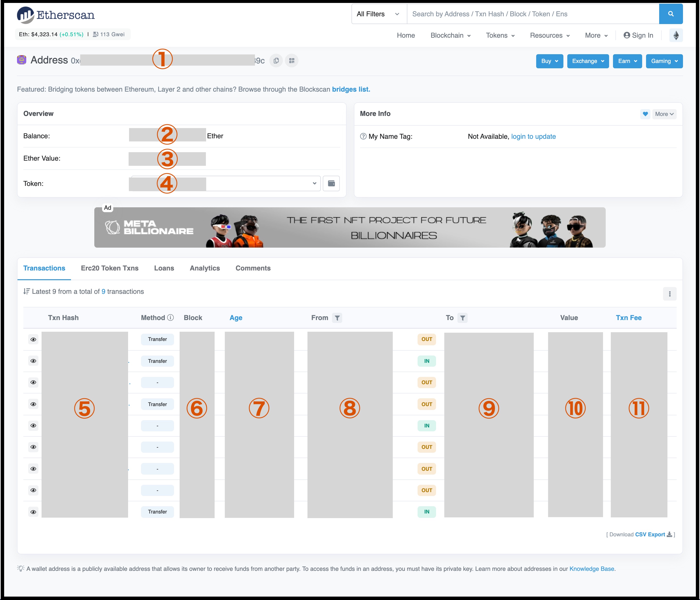Click the three-dot options icon above table
This screenshot has width=700, height=600.
pos(670,294)
